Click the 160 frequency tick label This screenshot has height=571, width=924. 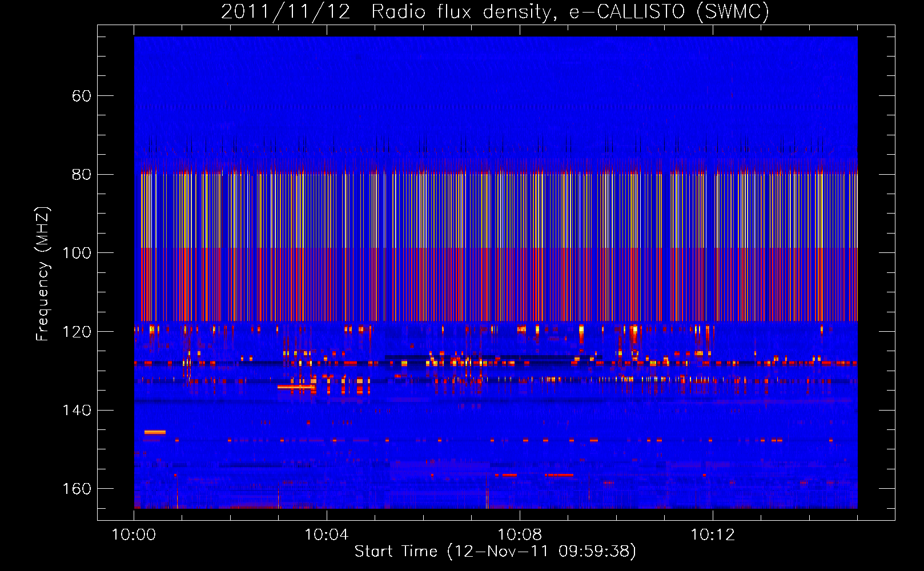click(x=77, y=489)
